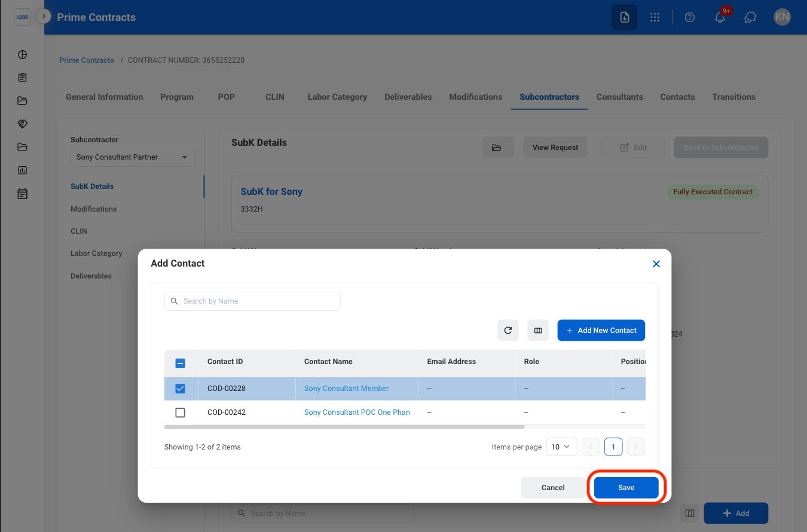Click the folder button beside View Request

click(499, 148)
